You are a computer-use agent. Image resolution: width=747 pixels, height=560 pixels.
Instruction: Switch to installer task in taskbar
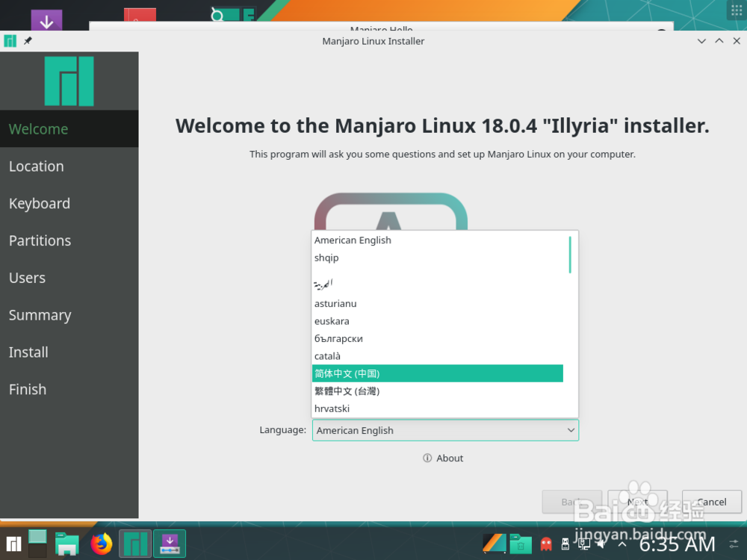[170, 544]
